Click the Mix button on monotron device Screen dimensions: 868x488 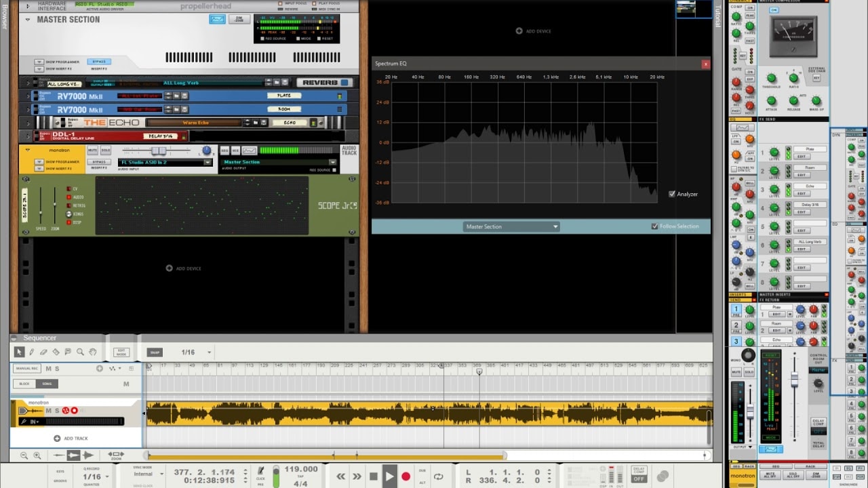236,150
